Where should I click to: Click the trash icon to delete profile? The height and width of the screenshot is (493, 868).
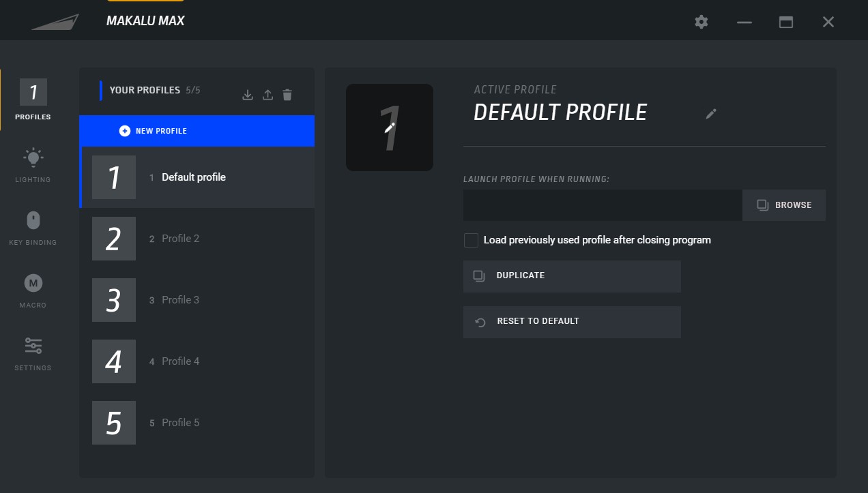[x=287, y=95]
